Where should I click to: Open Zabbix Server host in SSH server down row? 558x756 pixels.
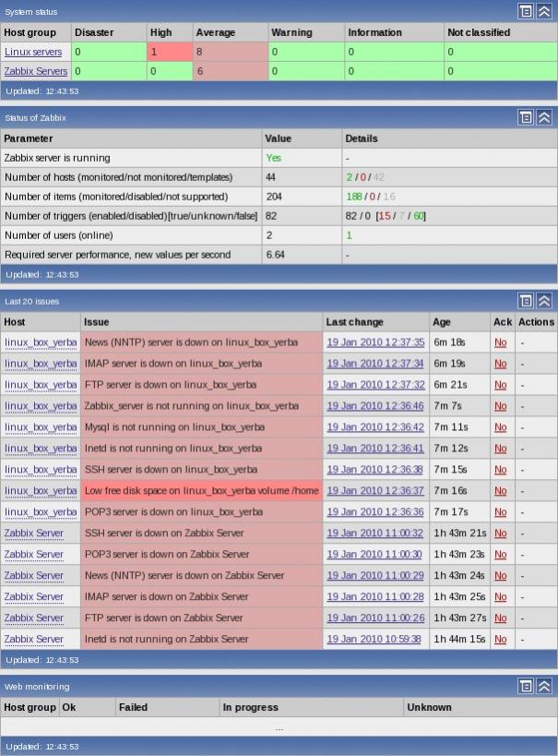coord(34,534)
